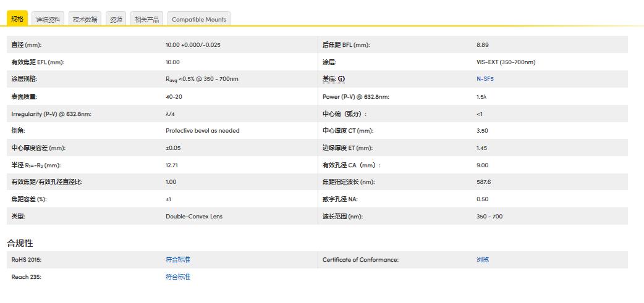Click the info icon beside 基底

341,79
